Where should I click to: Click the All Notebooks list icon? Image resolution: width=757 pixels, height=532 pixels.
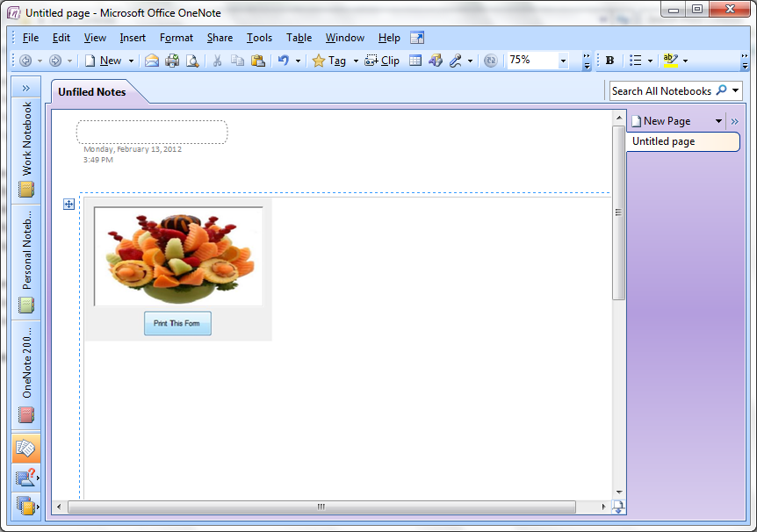[26, 507]
